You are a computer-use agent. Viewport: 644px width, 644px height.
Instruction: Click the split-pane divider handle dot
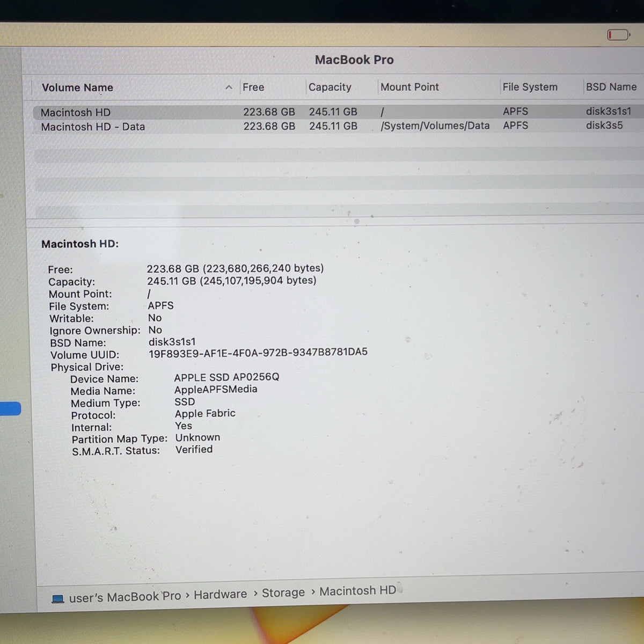[357, 221]
